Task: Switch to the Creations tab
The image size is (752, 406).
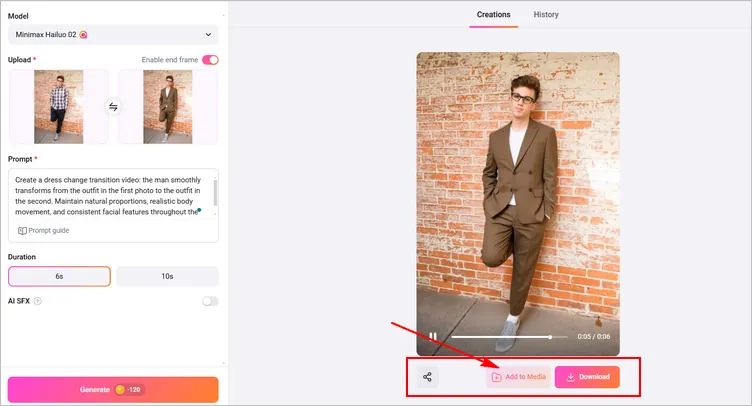Action: [494, 14]
